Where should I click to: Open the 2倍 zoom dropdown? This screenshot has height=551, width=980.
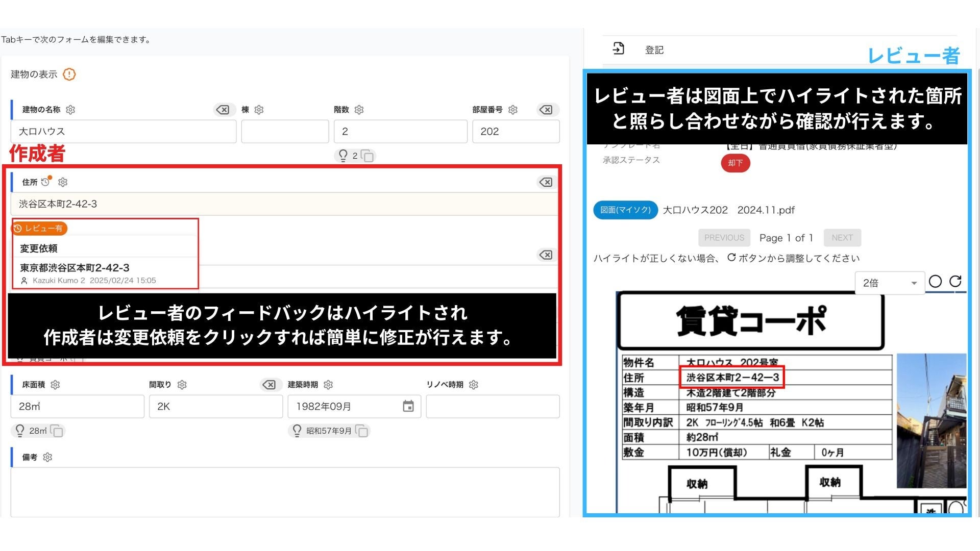[x=889, y=283]
